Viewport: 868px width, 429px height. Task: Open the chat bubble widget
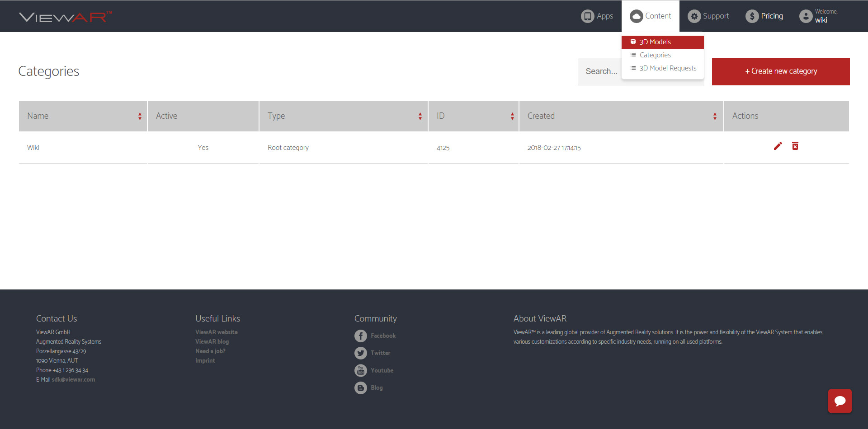[x=840, y=401]
